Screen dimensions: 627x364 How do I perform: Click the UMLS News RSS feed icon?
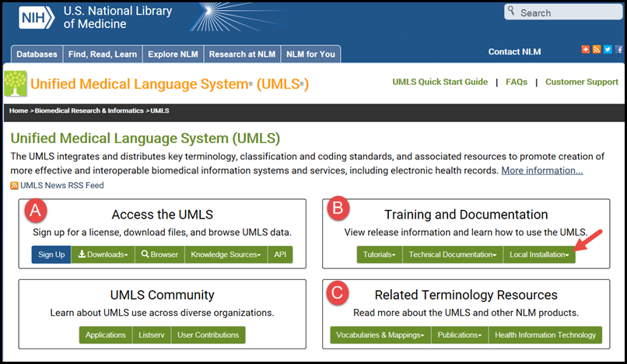tap(14, 186)
